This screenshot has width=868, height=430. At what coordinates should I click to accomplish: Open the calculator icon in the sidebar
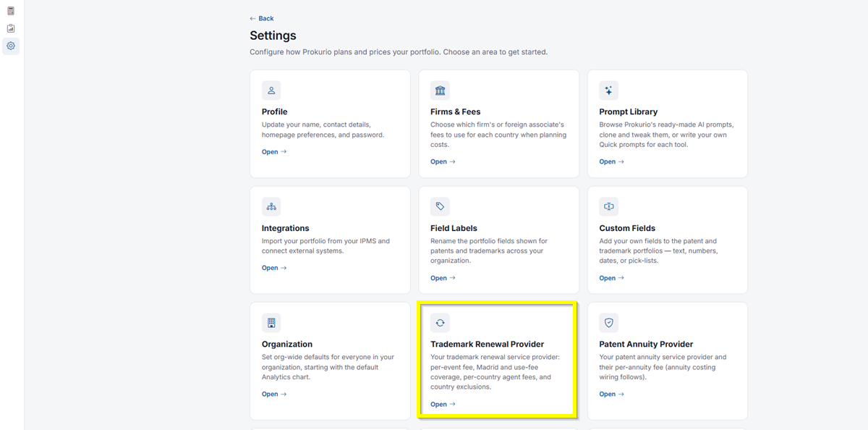(x=11, y=11)
